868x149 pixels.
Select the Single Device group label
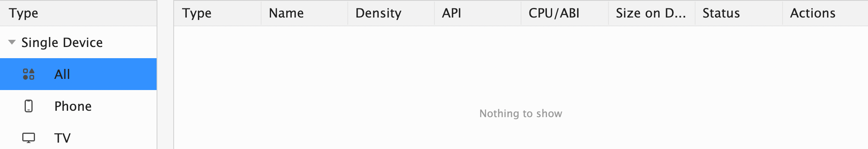point(62,42)
